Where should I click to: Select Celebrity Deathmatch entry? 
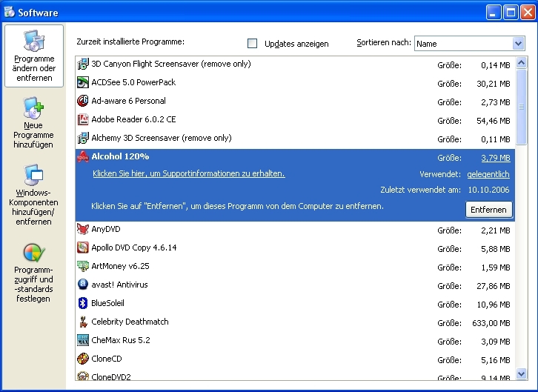click(x=295, y=322)
